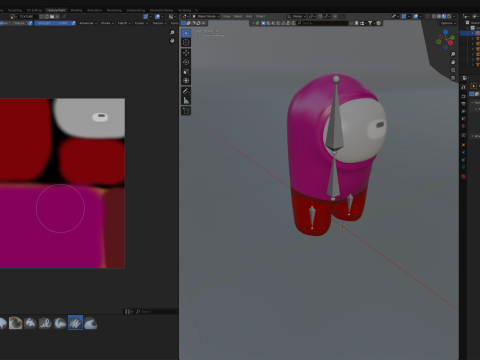Select the Add Cube tool
Viewport: 480px width, 360px height.
tap(186, 111)
